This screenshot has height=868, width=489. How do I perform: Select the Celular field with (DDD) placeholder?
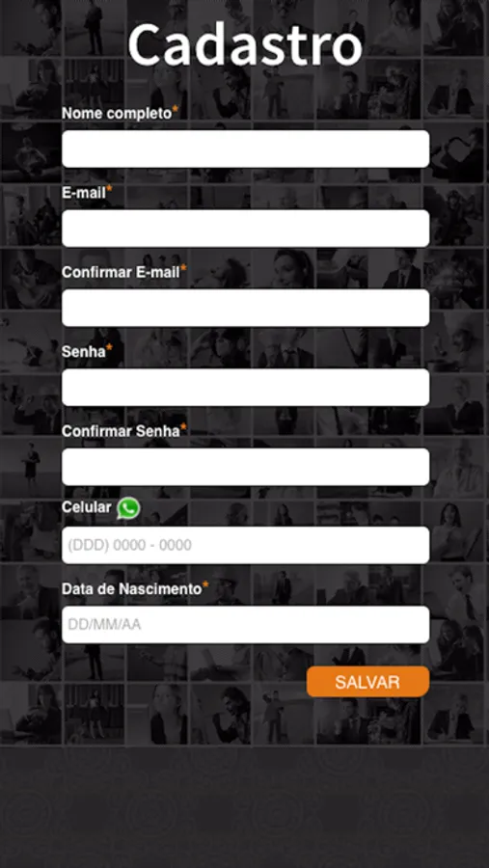(x=245, y=545)
